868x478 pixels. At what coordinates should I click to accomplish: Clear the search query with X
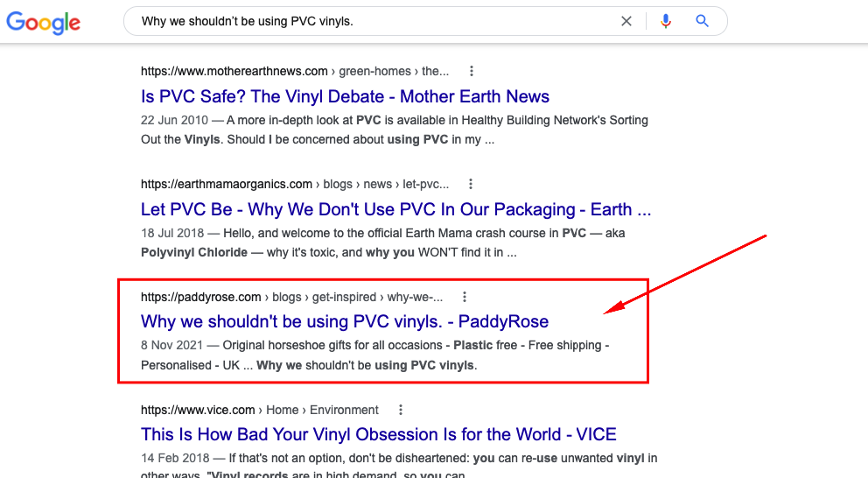[626, 22]
